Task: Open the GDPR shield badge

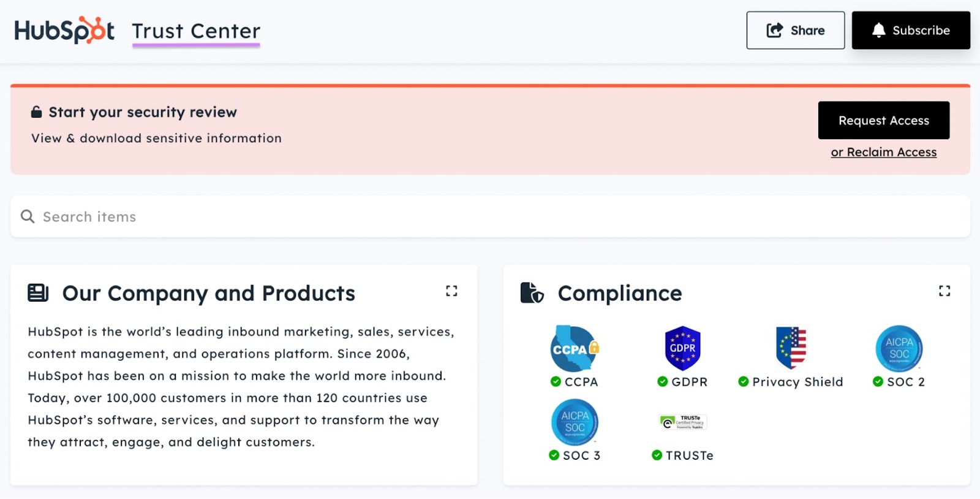Action: [x=682, y=348]
